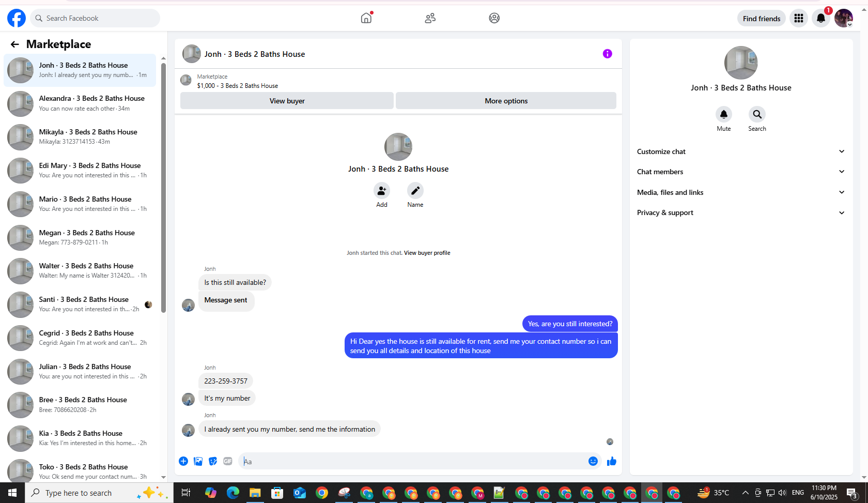Open Outlook in taskbar
Viewport: 868px width, 503px height.
point(300,493)
